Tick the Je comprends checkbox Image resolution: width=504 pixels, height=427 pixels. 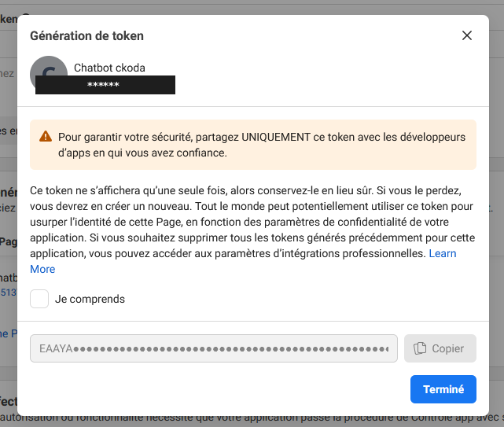(39, 299)
